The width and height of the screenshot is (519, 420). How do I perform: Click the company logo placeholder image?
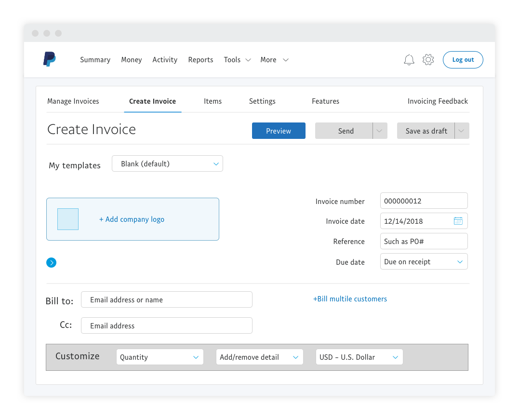pyautogui.click(x=68, y=219)
